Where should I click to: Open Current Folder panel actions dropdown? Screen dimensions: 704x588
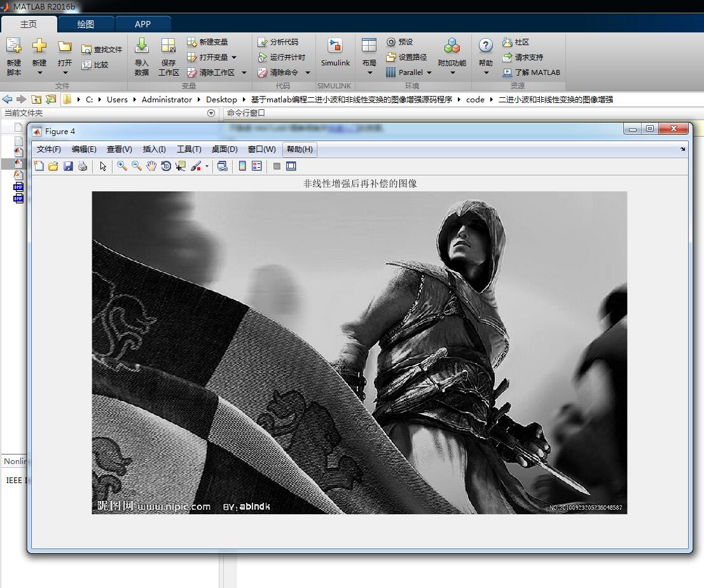(x=211, y=113)
